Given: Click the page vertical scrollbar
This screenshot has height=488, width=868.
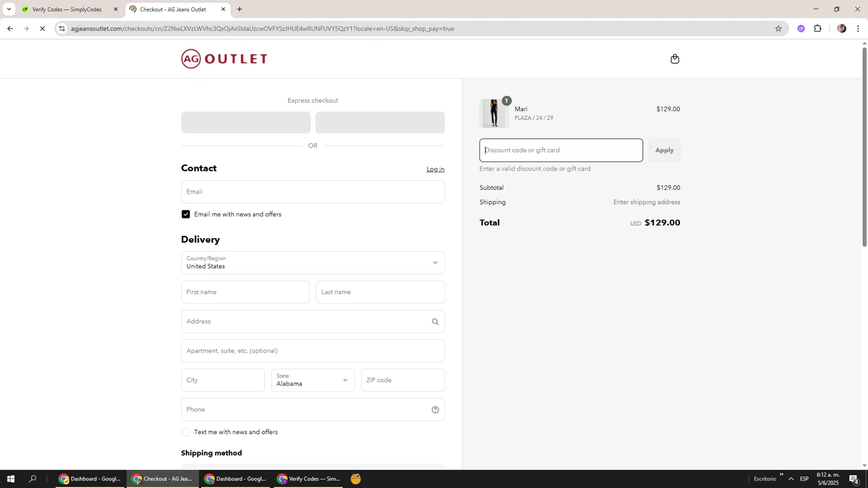Looking at the screenshot, I should pos(865,147).
